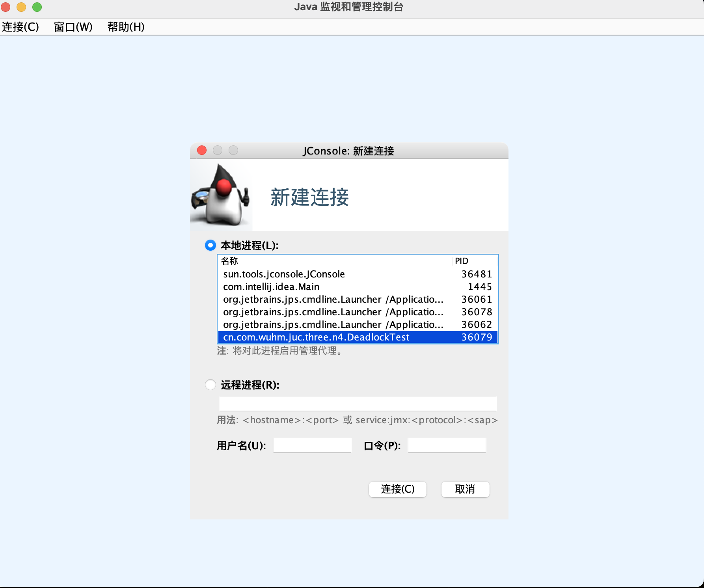The width and height of the screenshot is (704, 588).
Task: Click the PID column header
Action: pyautogui.click(x=475, y=261)
